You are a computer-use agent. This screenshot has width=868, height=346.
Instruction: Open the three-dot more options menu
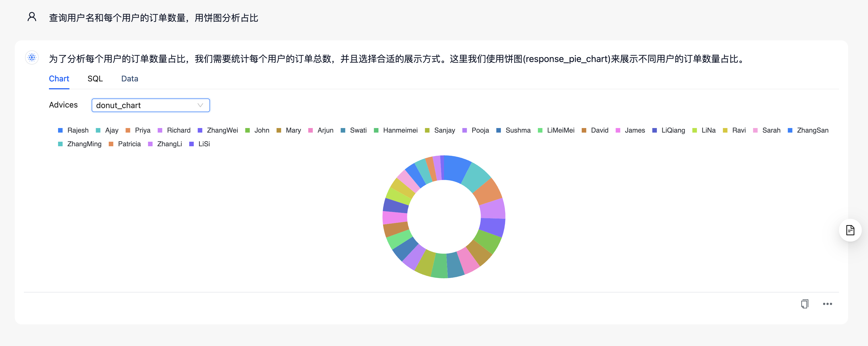827,304
